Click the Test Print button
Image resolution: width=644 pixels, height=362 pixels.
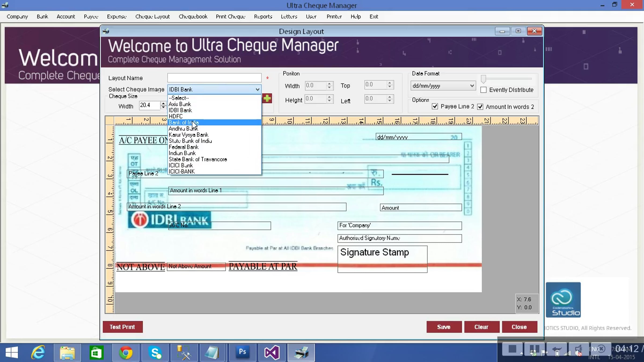tap(123, 327)
